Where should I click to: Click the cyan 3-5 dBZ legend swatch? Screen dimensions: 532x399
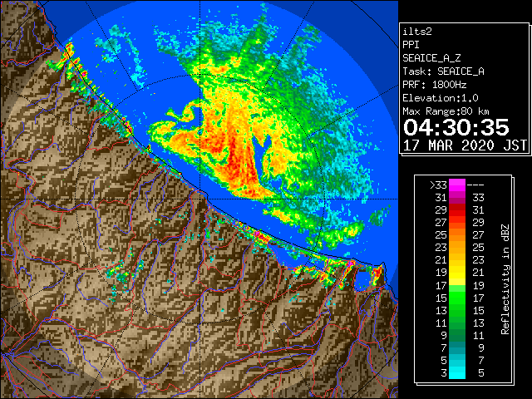click(x=457, y=372)
